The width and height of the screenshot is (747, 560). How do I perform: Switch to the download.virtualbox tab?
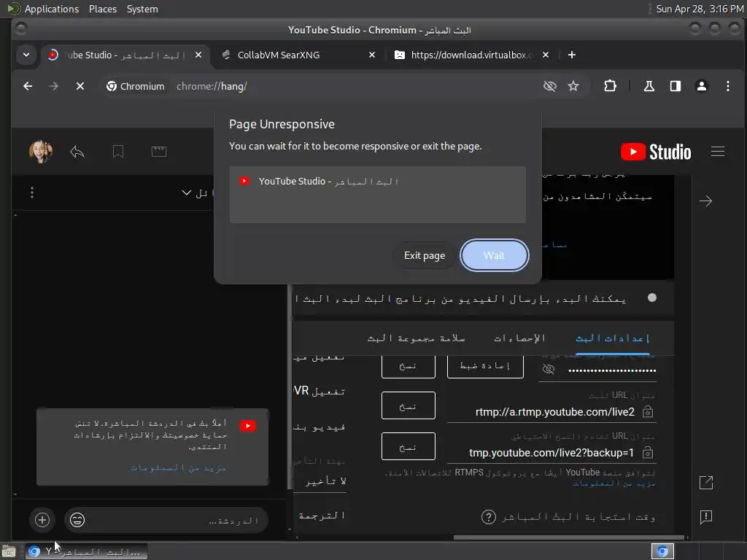coord(471,55)
